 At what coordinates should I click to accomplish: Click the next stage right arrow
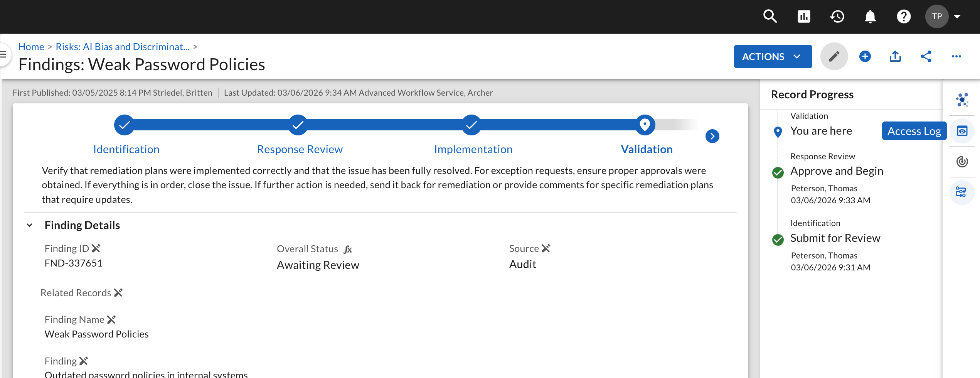pos(712,136)
